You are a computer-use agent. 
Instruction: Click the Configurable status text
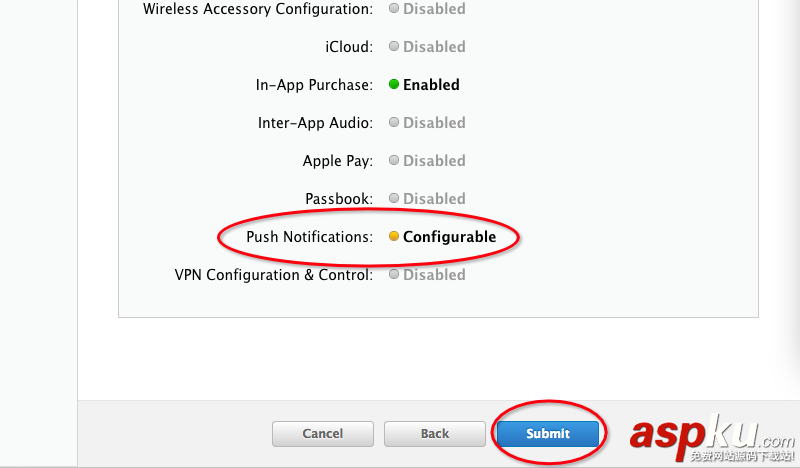click(449, 237)
